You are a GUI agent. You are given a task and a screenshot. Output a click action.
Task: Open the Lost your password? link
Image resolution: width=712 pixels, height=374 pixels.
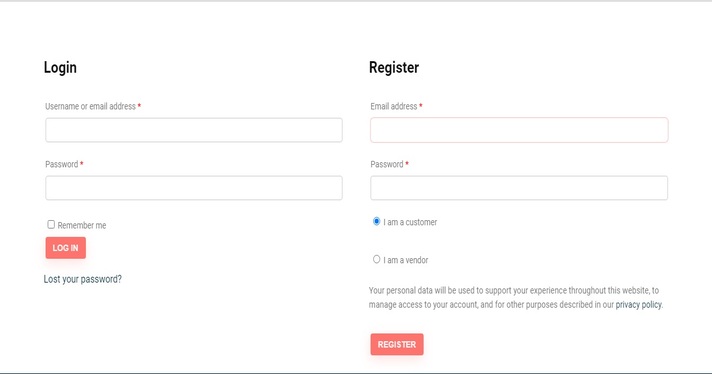[x=83, y=279]
